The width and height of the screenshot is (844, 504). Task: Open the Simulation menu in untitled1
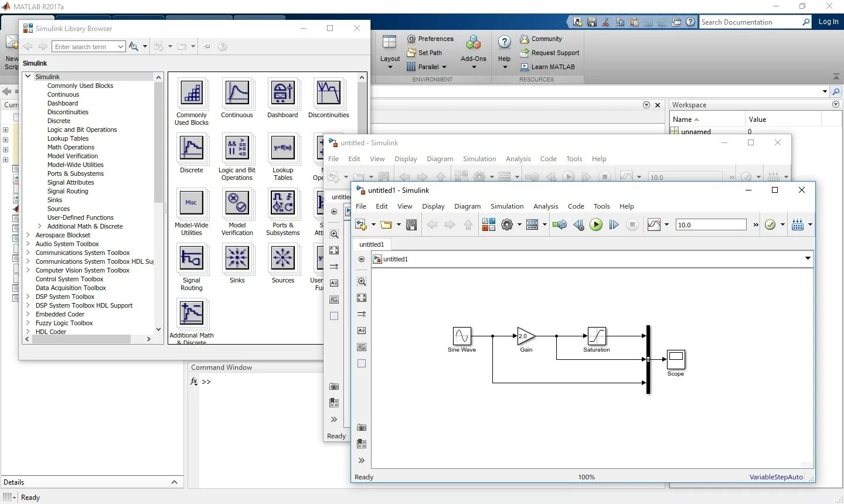pyautogui.click(x=507, y=206)
